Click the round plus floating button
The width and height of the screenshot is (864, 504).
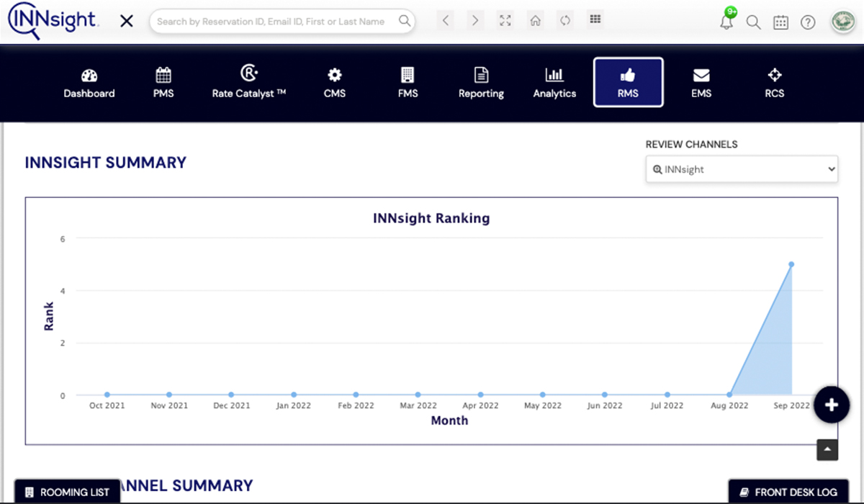832,404
